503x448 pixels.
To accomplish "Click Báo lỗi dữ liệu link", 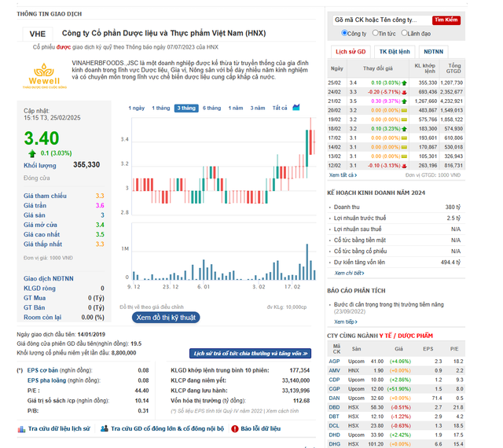I will click(260, 429).
